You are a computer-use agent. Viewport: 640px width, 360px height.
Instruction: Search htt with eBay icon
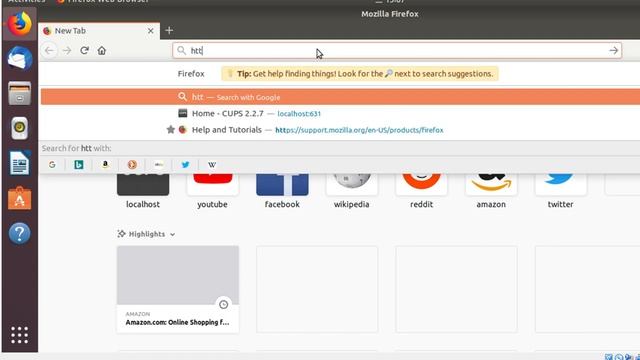tap(159, 164)
